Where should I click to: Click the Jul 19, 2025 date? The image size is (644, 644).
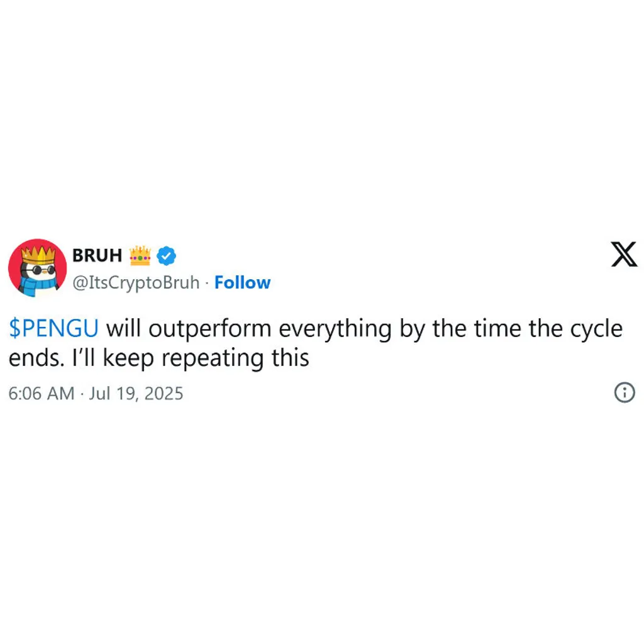136,394
